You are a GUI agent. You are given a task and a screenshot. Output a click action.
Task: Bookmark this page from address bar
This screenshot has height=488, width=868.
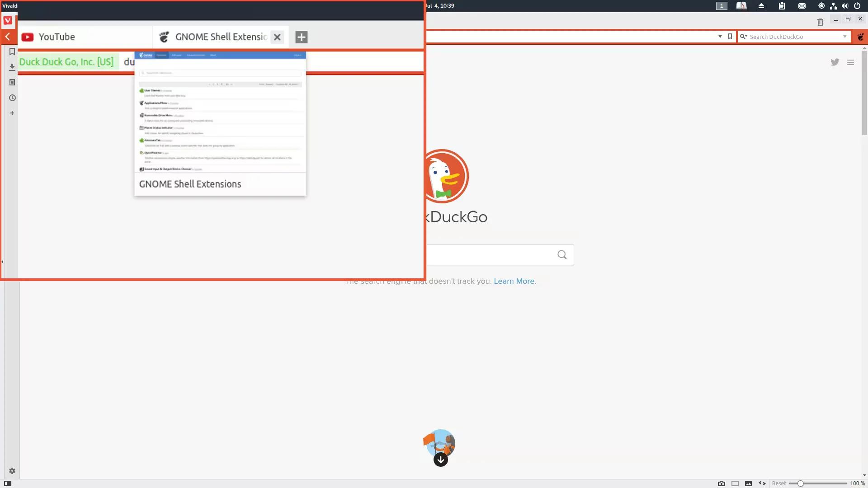point(730,37)
